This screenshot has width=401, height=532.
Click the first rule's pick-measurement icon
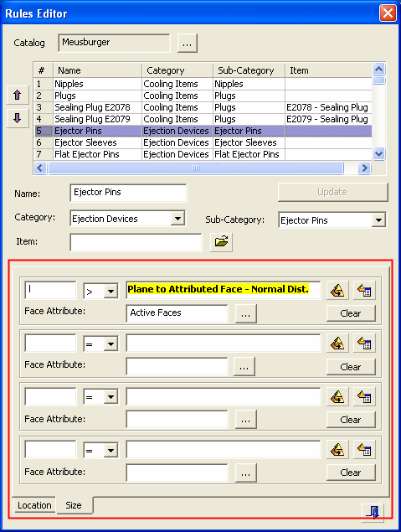pyautogui.click(x=337, y=291)
